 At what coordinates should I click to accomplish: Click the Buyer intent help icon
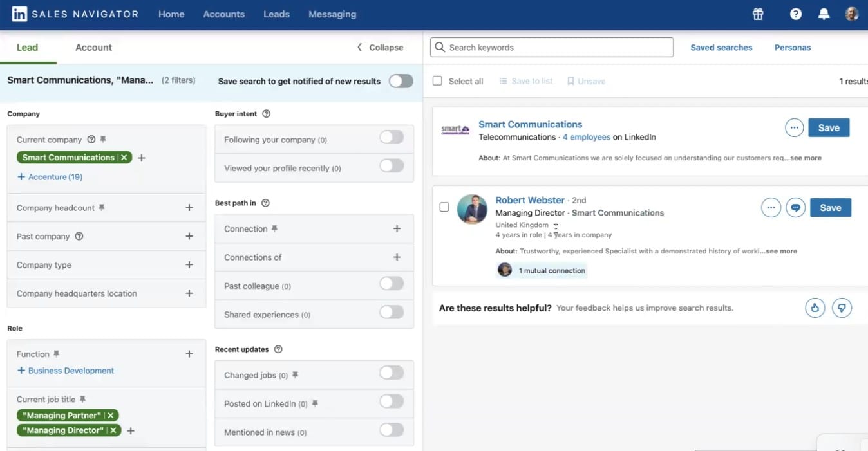[x=267, y=114]
